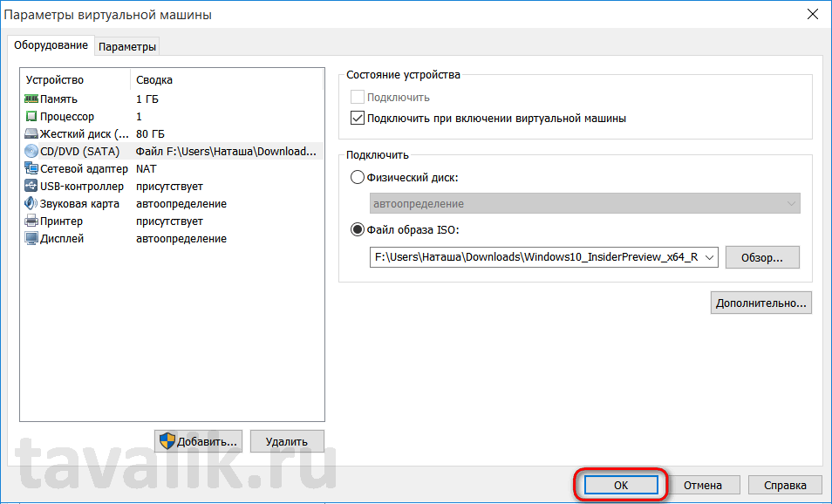Toggle 'Подключить при включении виртуальной машины' checkbox

point(357,119)
